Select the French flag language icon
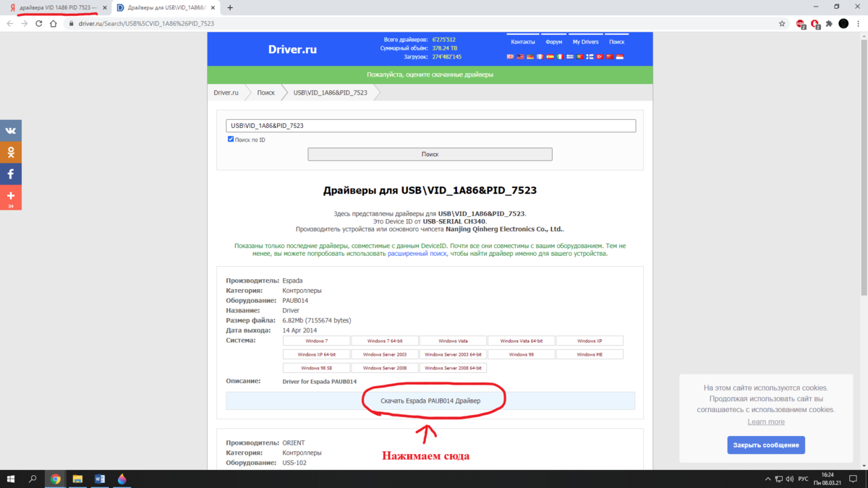The width and height of the screenshot is (868, 488). pos(540,56)
